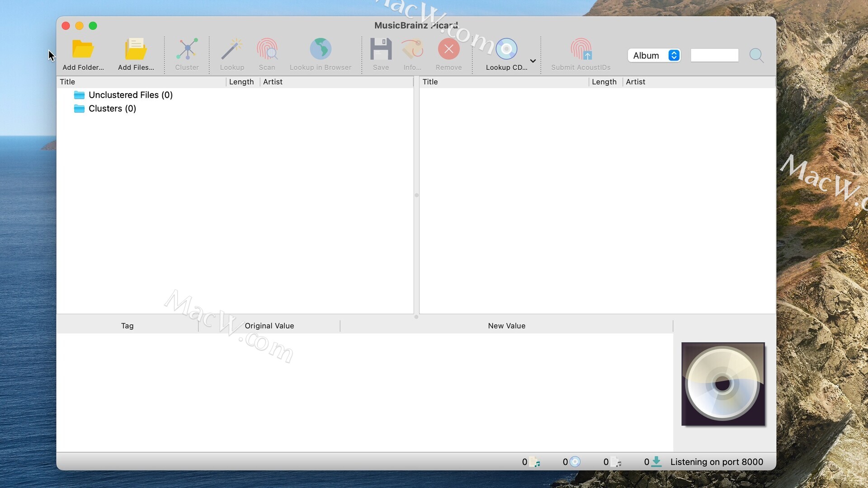This screenshot has height=488, width=868.
Task: Click the Add Folder toolbar icon
Action: [83, 49]
